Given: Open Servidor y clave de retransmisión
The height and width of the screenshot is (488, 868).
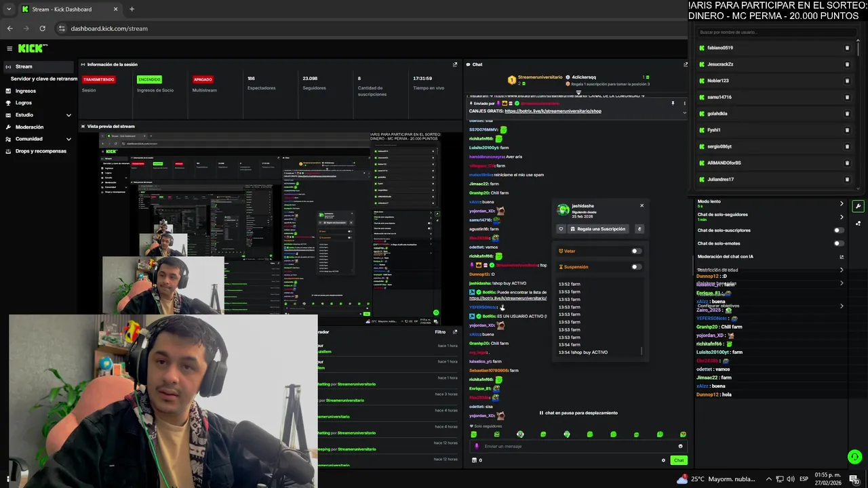Looking at the screenshot, I should point(44,79).
